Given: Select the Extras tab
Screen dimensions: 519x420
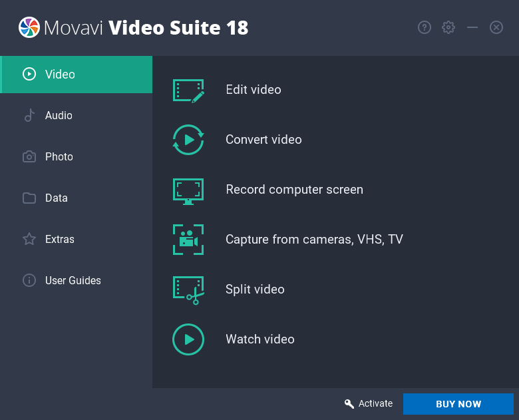Looking at the screenshot, I should click(x=76, y=239).
